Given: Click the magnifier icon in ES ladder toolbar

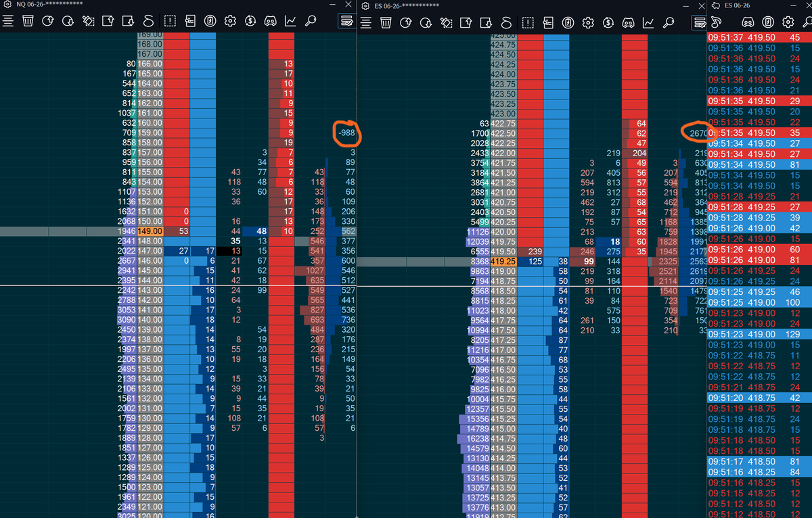Looking at the screenshot, I should [669, 22].
